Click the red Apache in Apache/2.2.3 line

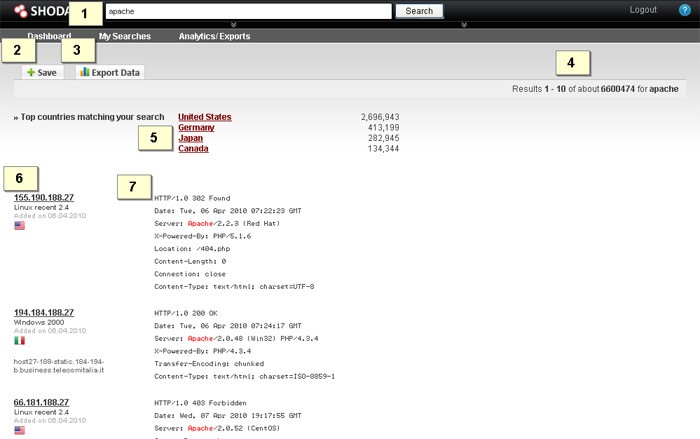tap(200, 223)
